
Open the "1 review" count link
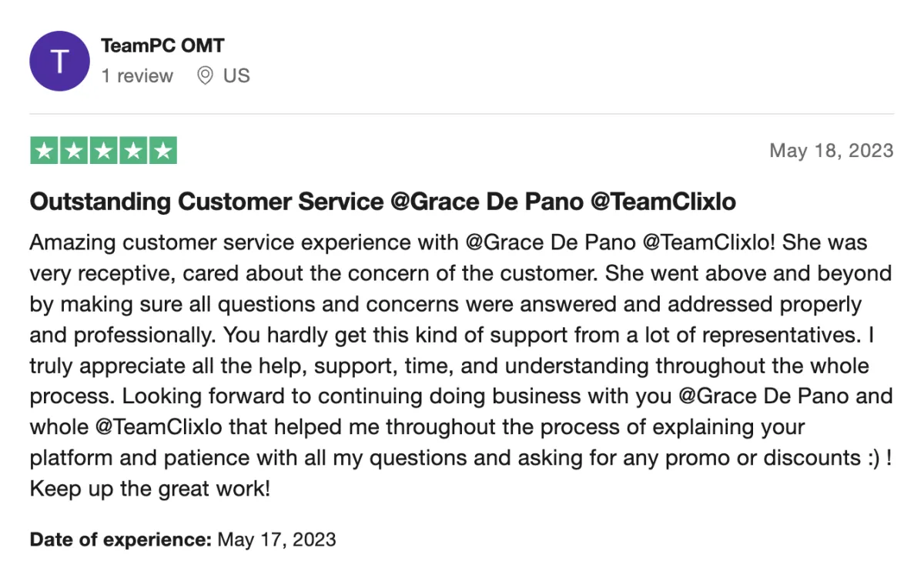(137, 75)
